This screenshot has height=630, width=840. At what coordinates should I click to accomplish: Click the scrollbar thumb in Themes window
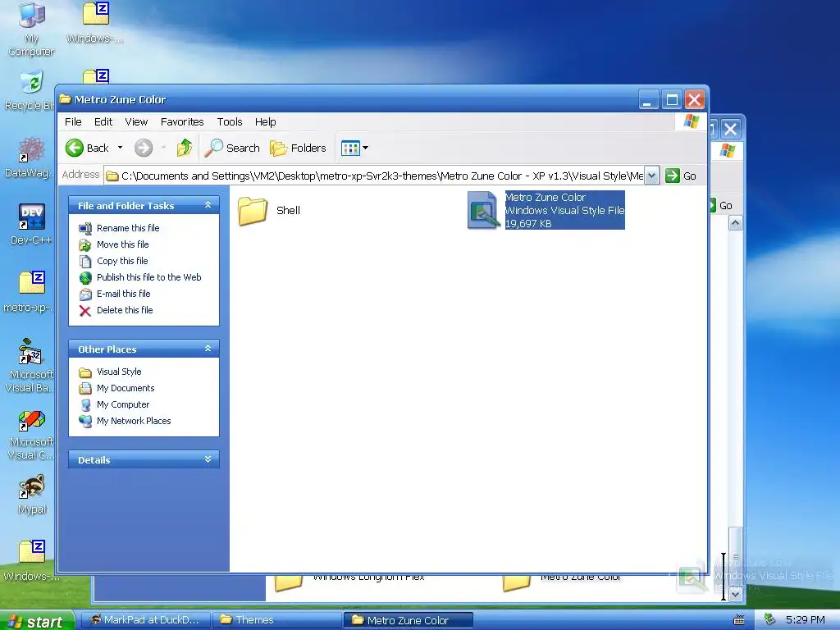click(x=736, y=555)
